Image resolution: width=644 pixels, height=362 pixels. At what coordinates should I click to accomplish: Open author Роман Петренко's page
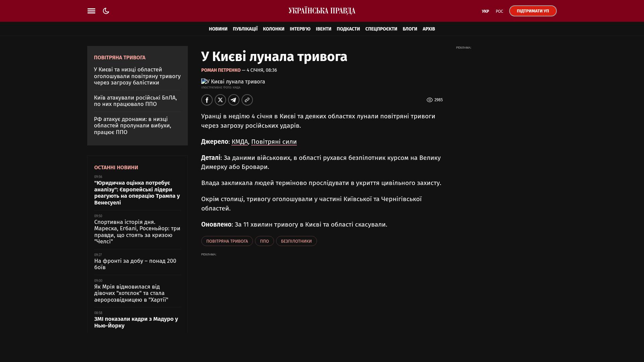tap(221, 70)
